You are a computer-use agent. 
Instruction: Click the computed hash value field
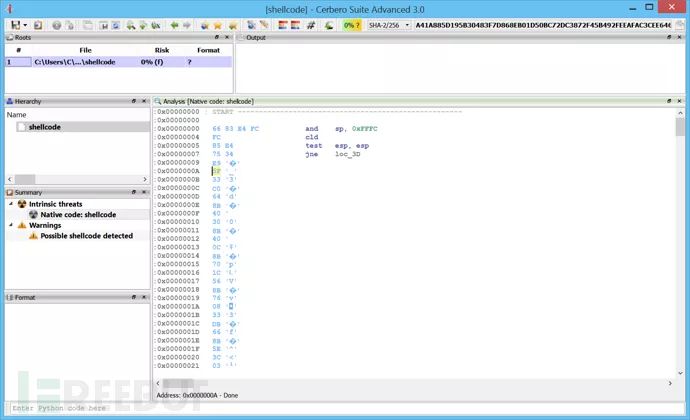(x=545, y=24)
